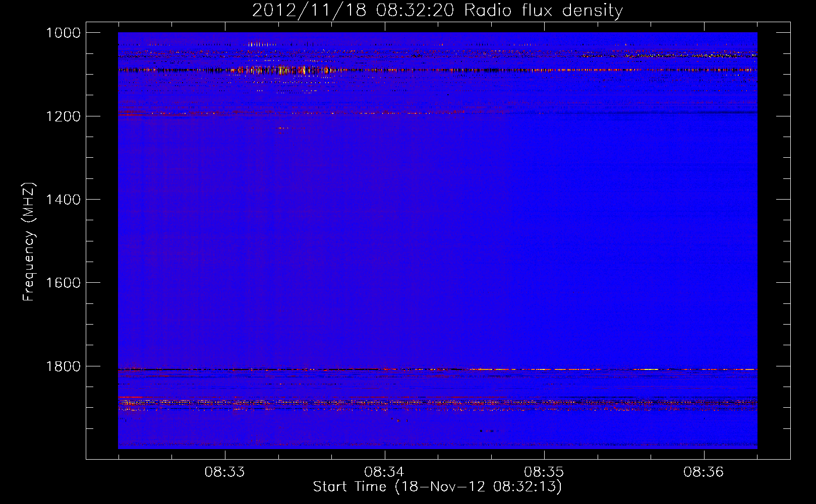
Task: Click the 1600 frequency tick label
Action: click(x=63, y=283)
